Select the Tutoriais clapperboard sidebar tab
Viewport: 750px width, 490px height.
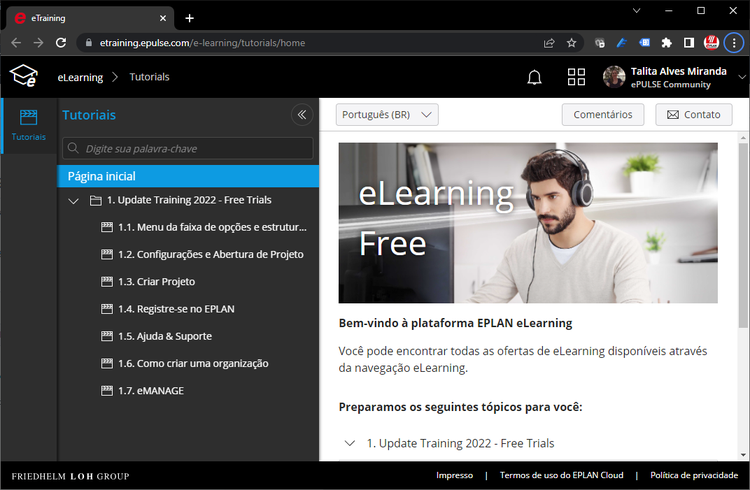point(29,125)
